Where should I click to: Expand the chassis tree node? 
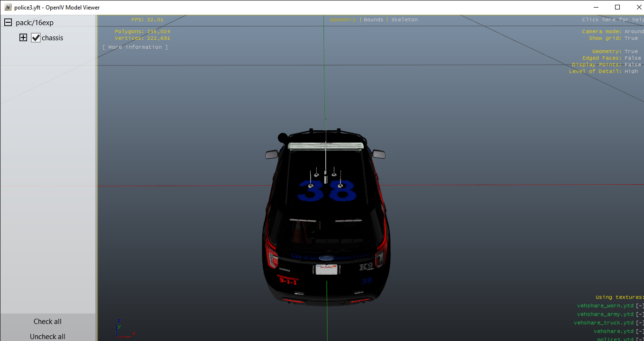coord(23,37)
